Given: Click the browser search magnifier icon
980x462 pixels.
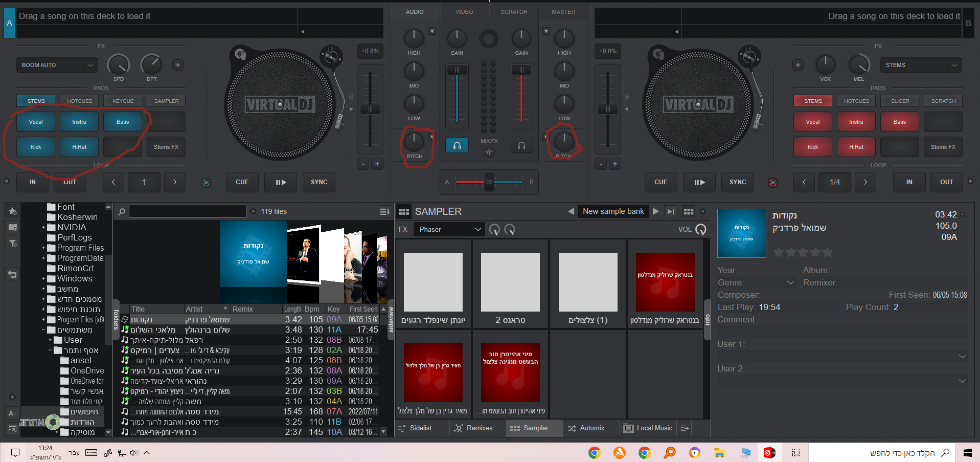Looking at the screenshot, I should point(122,211).
